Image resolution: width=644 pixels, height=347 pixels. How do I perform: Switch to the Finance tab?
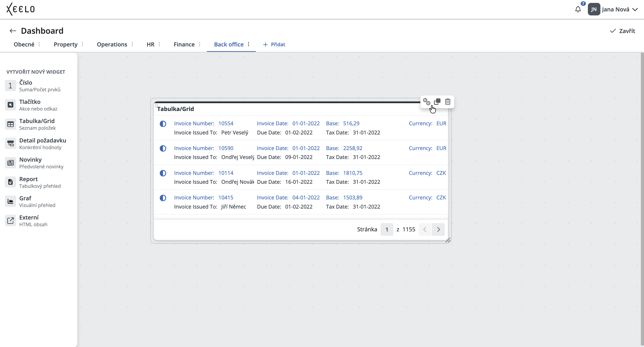tap(184, 44)
